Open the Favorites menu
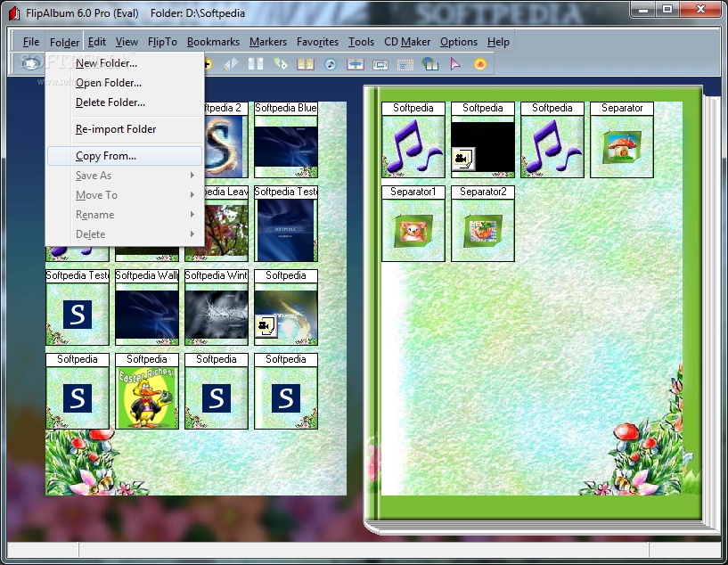 click(x=317, y=42)
